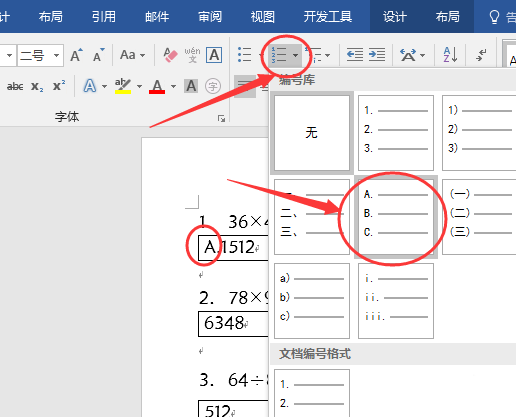Click the Enclosed Character 字 icon
Viewport: 516px width, 417px height.
[213, 87]
